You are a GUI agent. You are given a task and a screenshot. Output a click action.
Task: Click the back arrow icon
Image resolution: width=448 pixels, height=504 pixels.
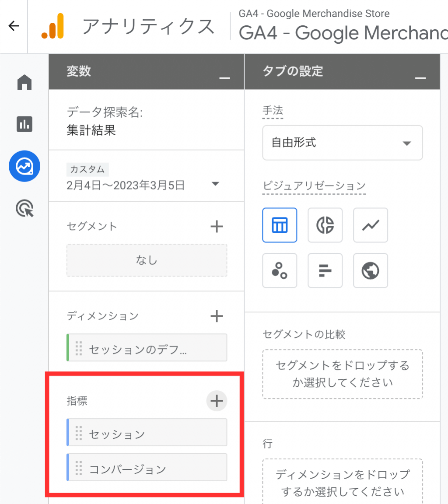tap(14, 26)
